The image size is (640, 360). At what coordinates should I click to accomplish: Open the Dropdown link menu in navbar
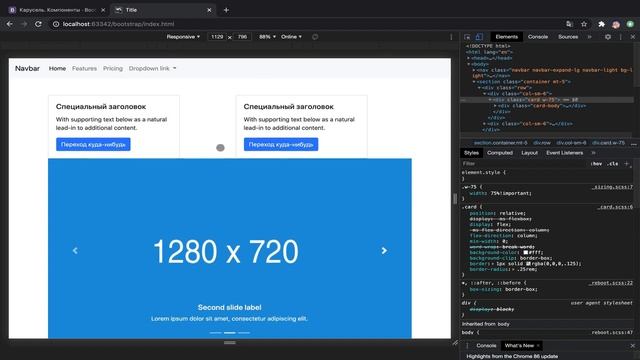click(153, 69)
